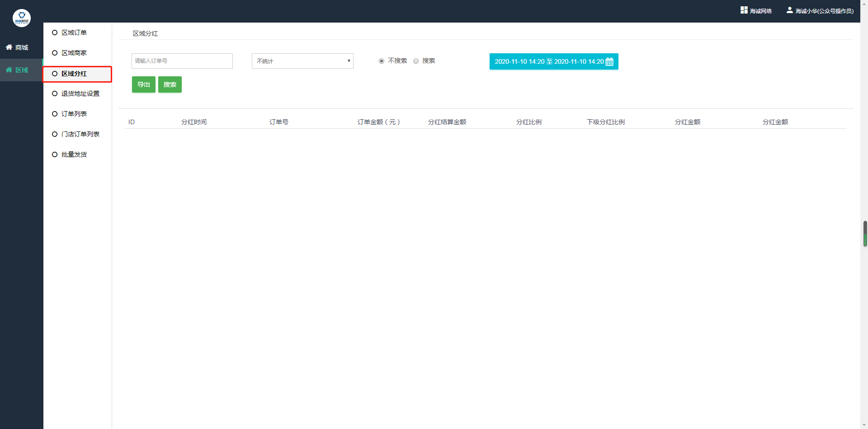Screen dimensions: 868x429
Task: Go to 区域商家 menu item
Action: pos(77,53)
